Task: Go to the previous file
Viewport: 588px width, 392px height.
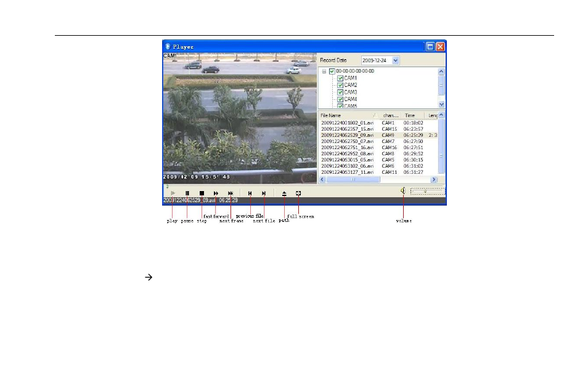Action: pos(250,193)
